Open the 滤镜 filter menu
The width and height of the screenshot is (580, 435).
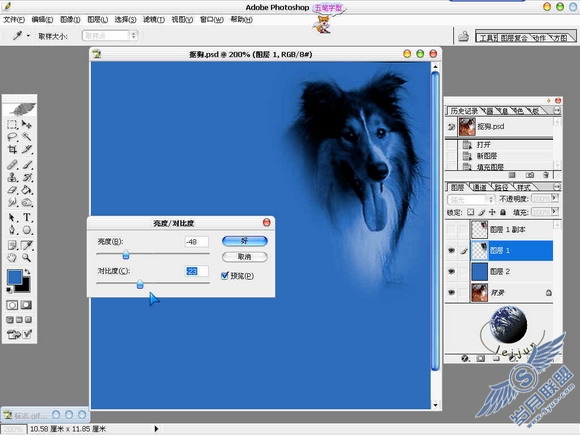coord(154,20)
